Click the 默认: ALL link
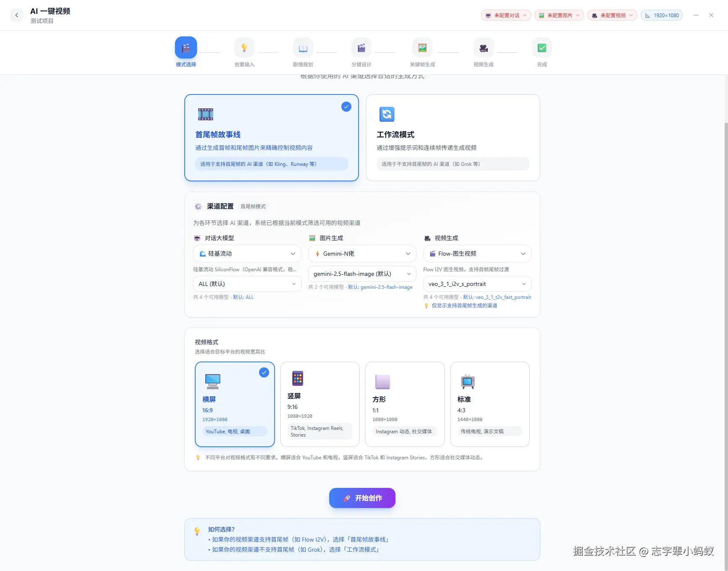The image size is (728, 571). click(244, 297)
